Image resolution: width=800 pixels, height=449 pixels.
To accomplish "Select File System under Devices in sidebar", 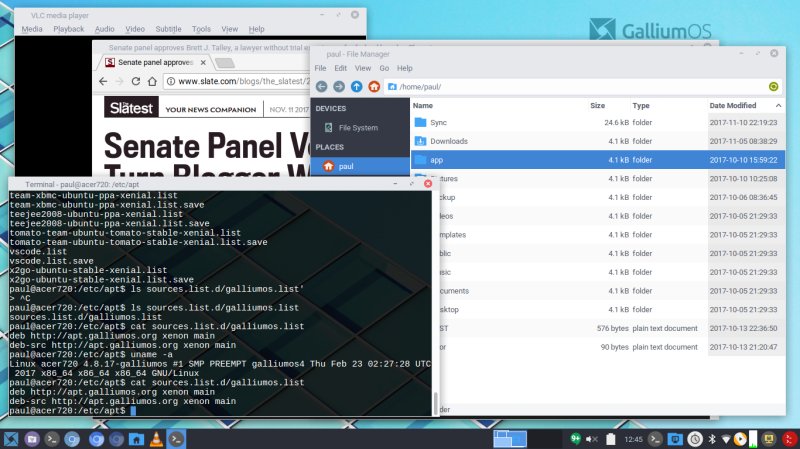I will 360,128.
